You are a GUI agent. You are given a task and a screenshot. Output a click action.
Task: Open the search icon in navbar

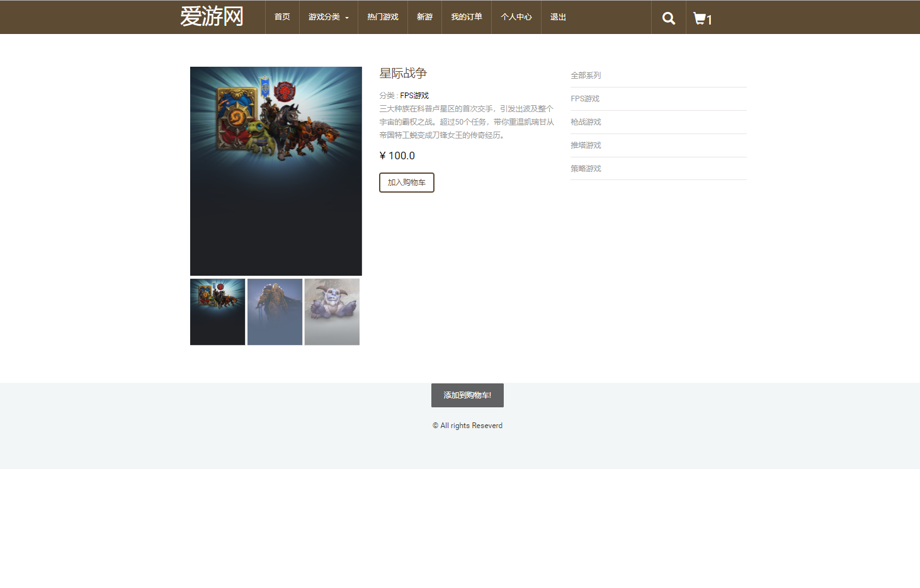click(x=668, y=18)
